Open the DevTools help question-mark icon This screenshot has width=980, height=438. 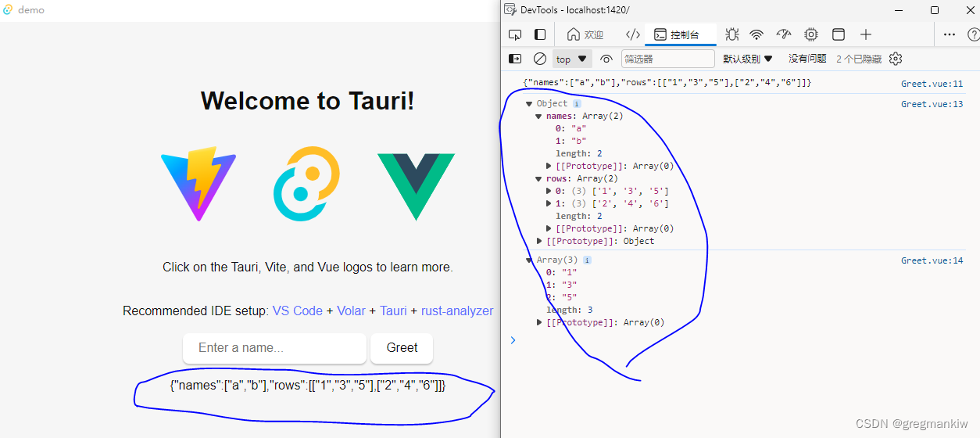pyautogui.click(x=974, y=34)
